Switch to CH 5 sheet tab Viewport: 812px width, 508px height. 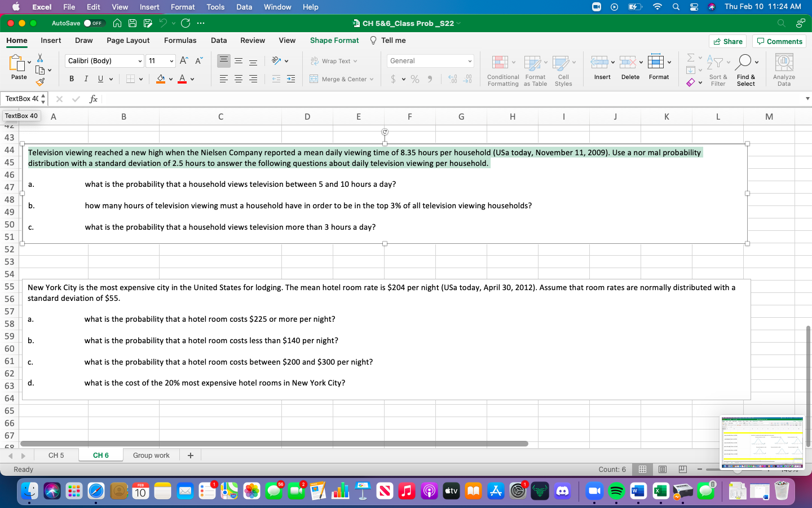(56, 456)
